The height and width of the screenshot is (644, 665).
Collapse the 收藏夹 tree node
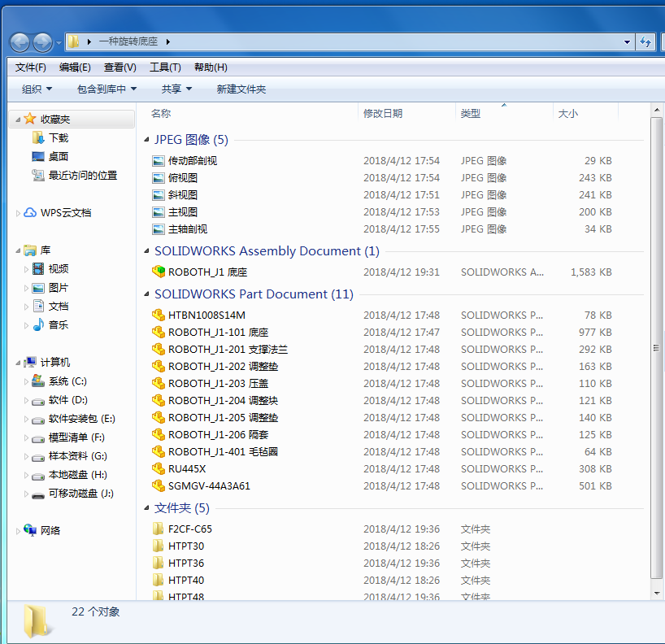point(18,120)
